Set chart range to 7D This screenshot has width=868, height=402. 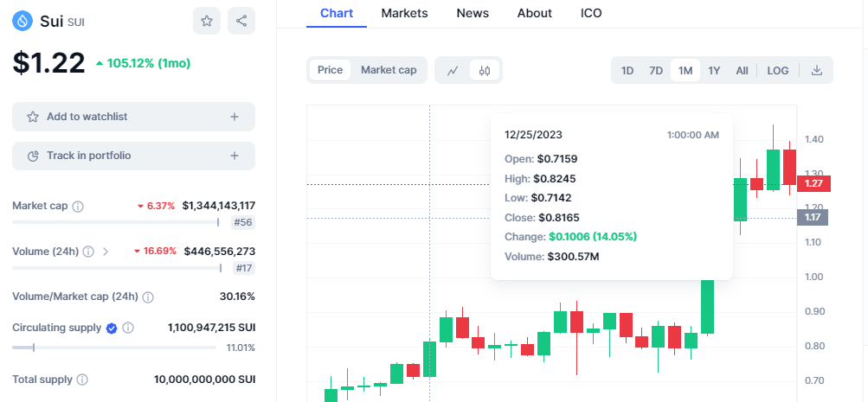click(656, 70)
